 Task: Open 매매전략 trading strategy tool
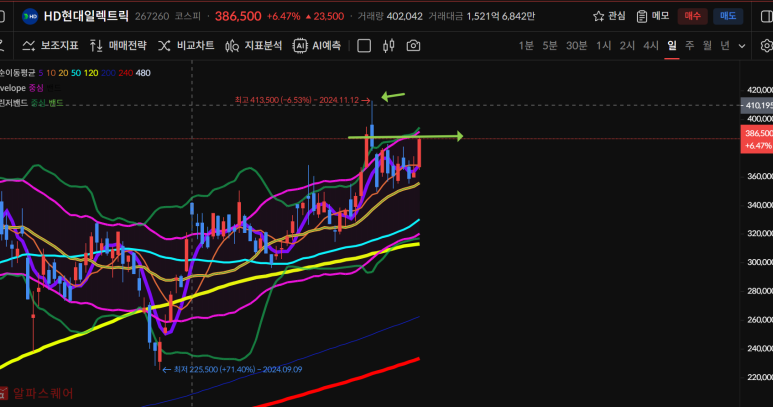(x=118, y=46)
